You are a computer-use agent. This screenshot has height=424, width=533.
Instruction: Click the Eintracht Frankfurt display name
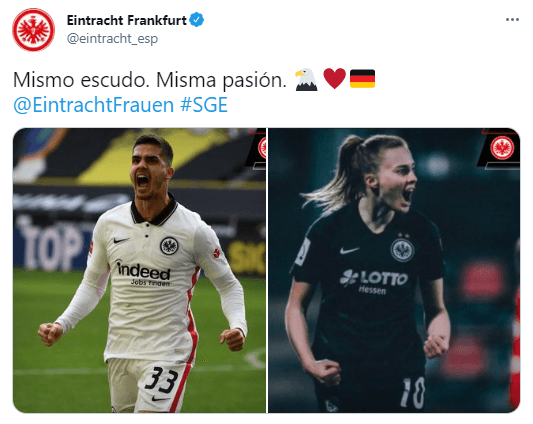(x=126, y=20)
